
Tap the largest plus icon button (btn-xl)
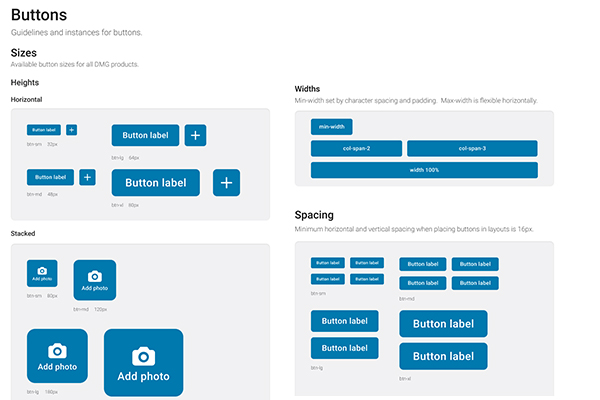(226, 182)
